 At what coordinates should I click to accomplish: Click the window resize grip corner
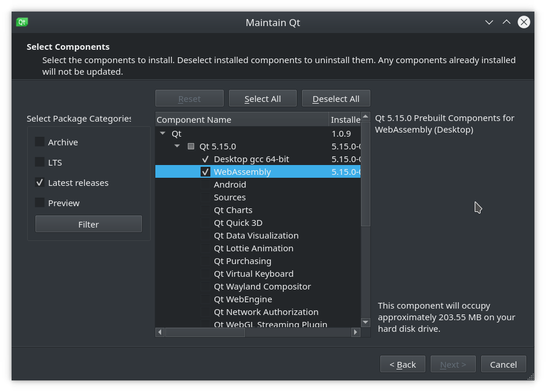coord(530,377)
